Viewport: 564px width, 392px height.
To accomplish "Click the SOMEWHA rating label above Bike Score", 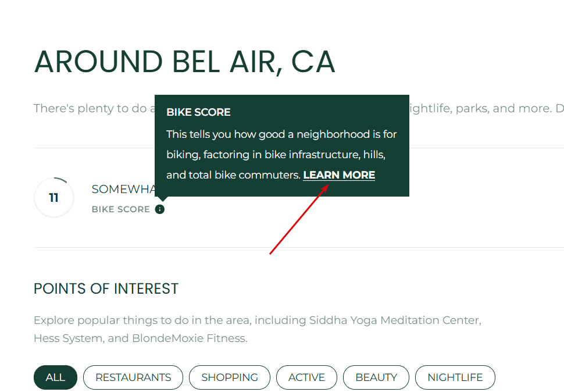I will (x=123, y=189).
